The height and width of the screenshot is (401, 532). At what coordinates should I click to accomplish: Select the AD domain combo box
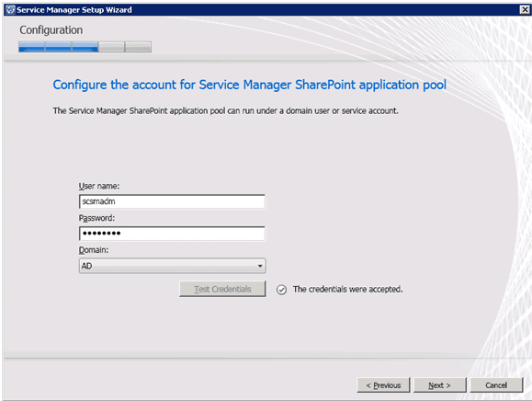pos(172,266)
